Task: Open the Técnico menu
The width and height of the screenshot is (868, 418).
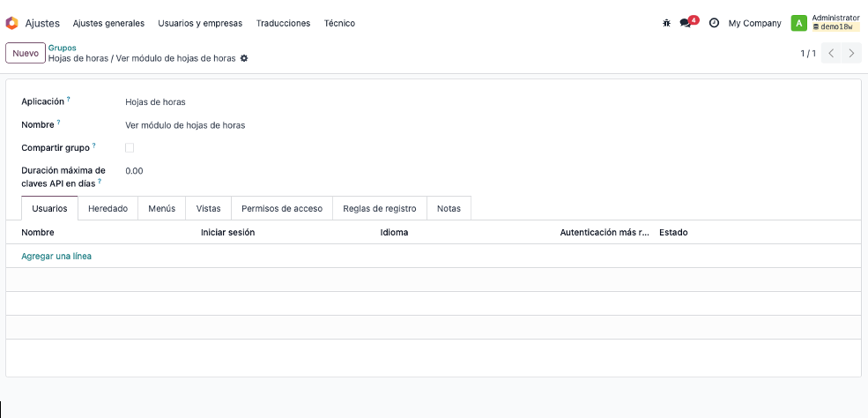Action: [339, 23]
